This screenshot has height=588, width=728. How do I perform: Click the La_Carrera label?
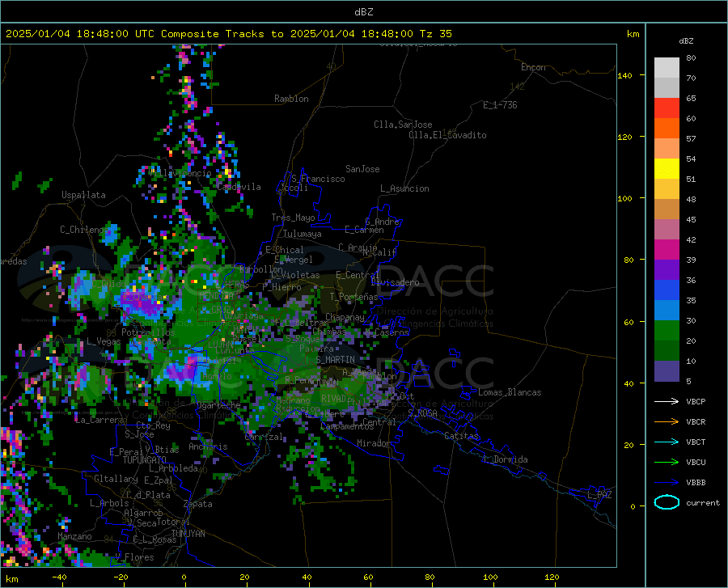tap(99, 420)
